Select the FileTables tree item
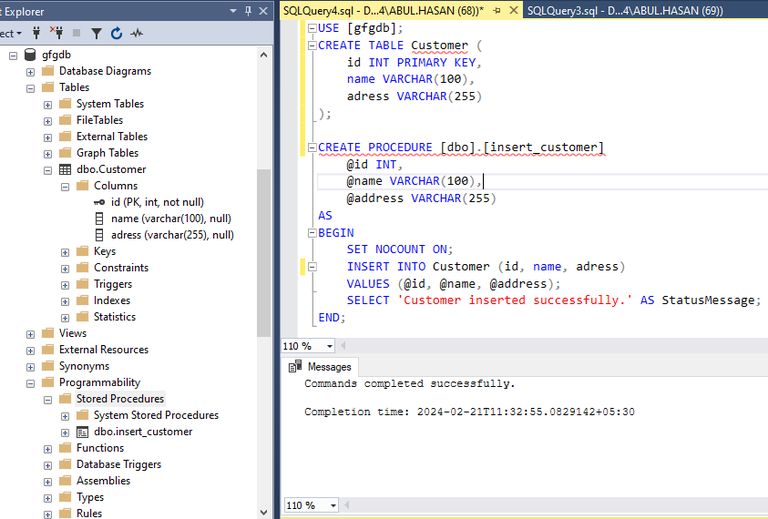 99,120
